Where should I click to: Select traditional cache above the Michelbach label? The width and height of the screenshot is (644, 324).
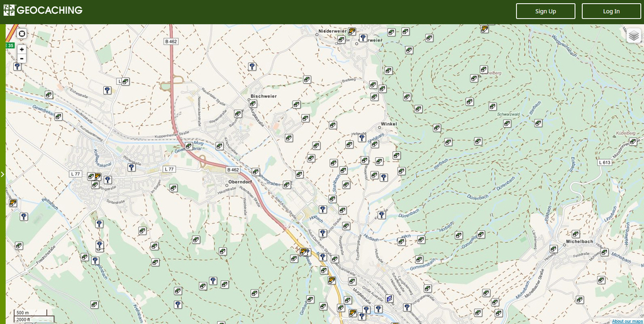(575, 234)
